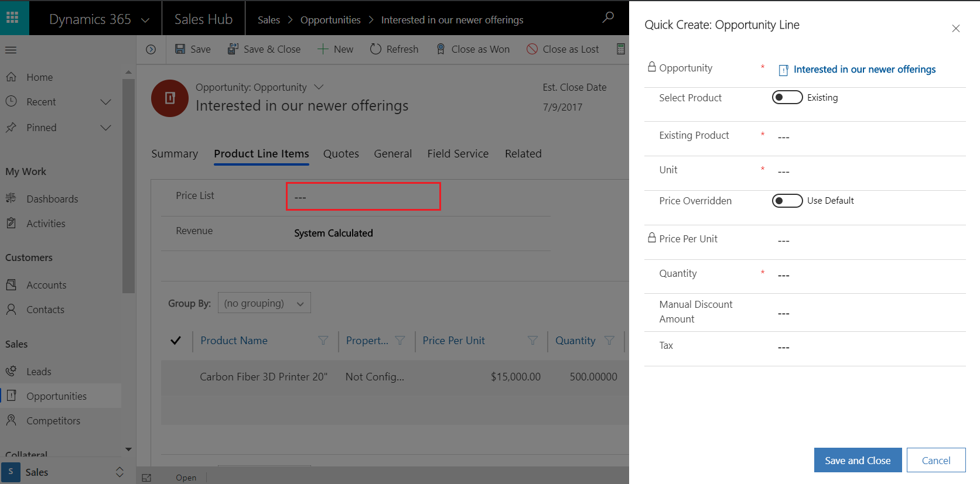Click Close as Lost command
This screenshot has width=980, height=484.
point(563,49)
